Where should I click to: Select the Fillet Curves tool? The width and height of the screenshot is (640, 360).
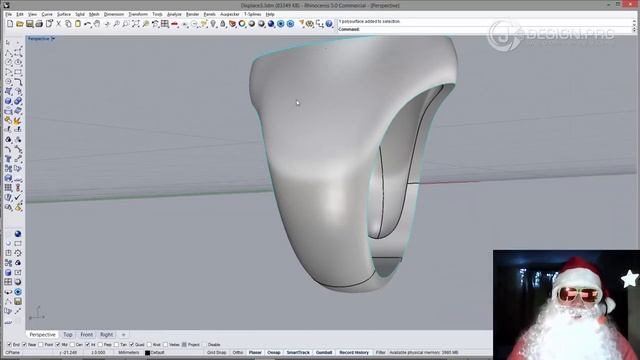pos(18,82)
